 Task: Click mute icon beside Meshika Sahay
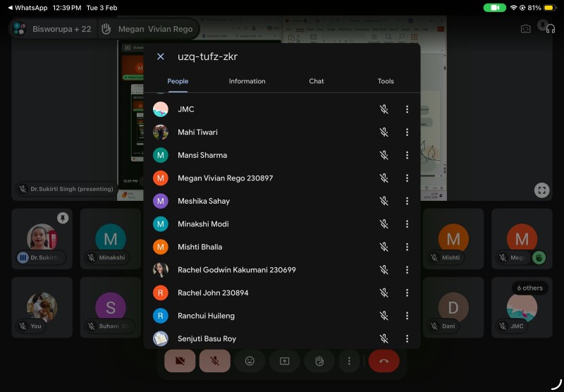pyautogui.click(x=384, y=201)
